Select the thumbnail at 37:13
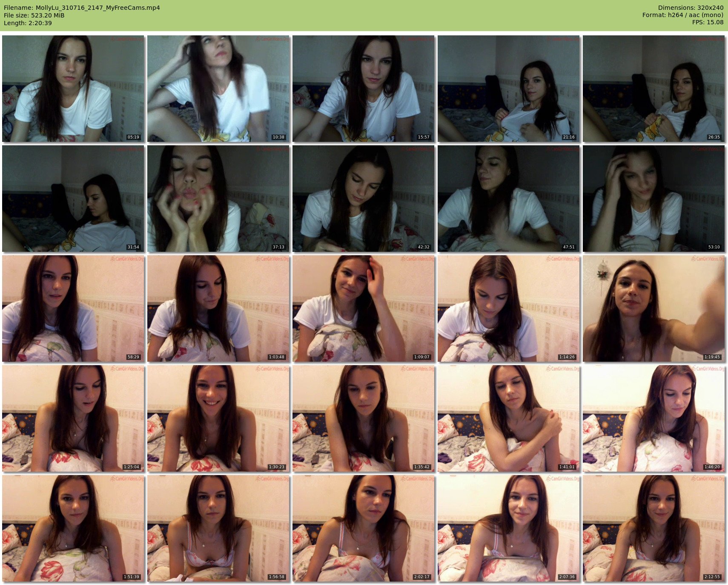 tap(218, 199)
